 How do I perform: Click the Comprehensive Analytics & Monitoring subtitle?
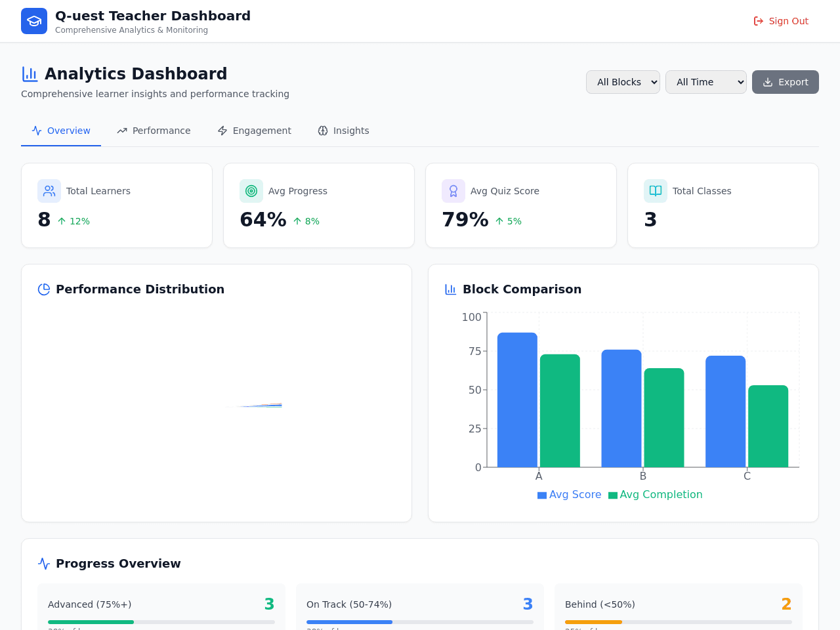tap(131, 30)
